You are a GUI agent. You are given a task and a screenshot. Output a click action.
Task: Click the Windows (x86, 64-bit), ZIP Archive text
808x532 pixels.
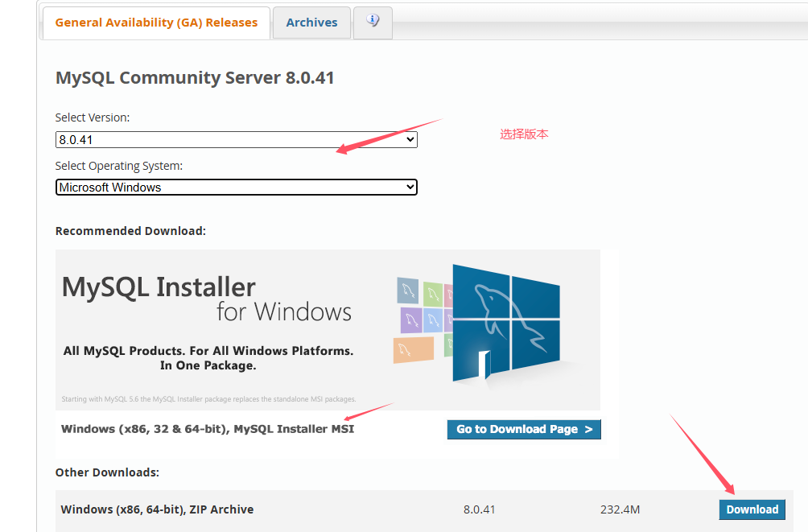coord(157,509)
